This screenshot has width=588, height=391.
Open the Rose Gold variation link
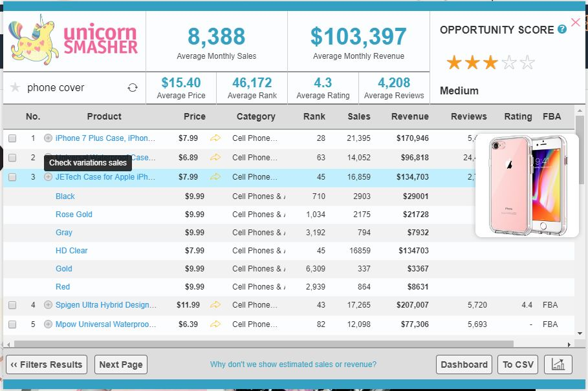[74, 214]
